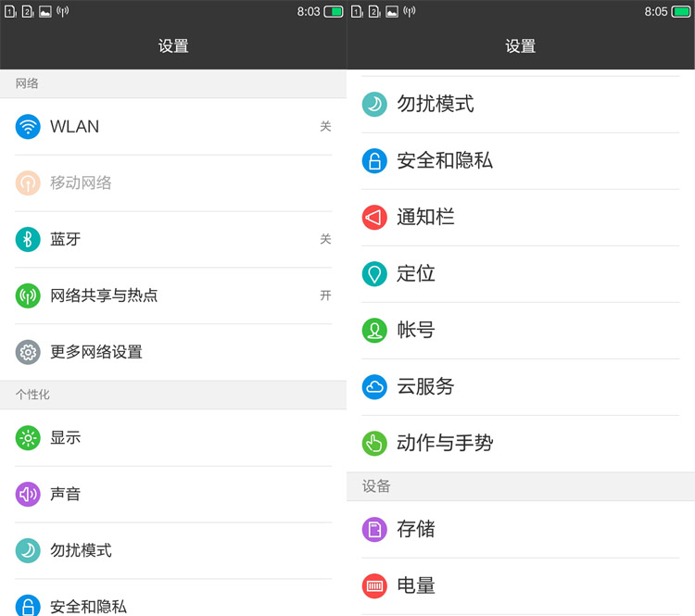Tap the 关 status beside 蓝牙

pos(325,239)
